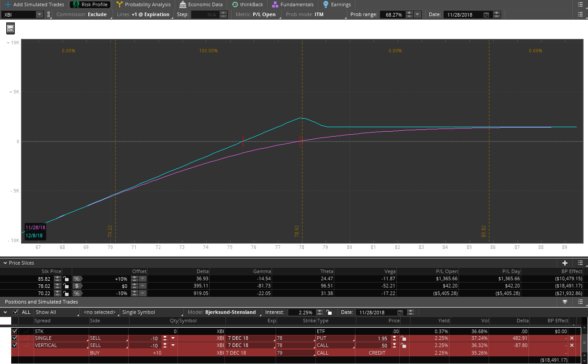Open the calendar picker next to top Date field
The image size is (588, 364).
[x=486, y=14]
